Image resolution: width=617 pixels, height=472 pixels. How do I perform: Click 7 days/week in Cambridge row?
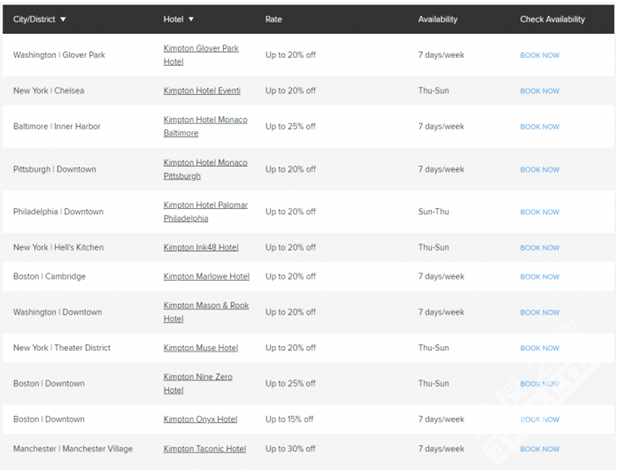pyautogui.click(x=441, y=277)
